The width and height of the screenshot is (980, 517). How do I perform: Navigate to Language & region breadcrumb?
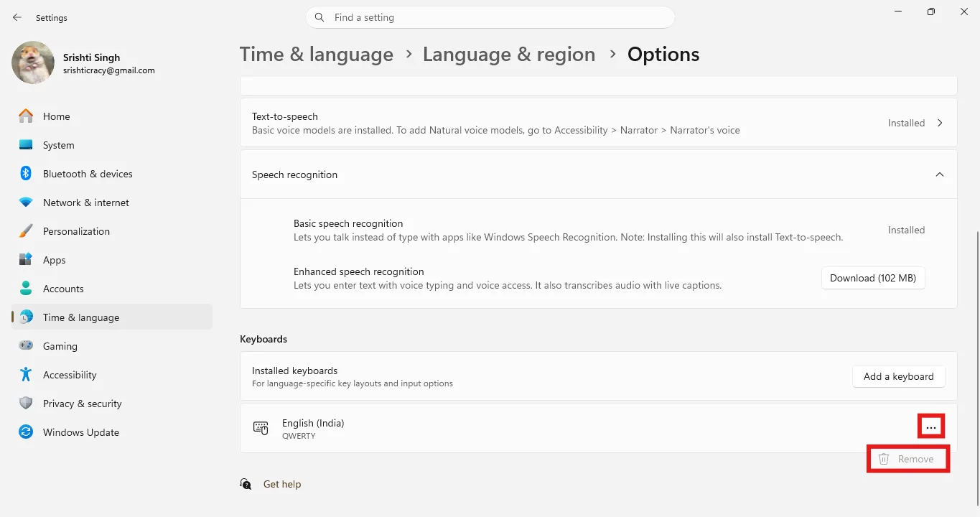[x=509, y=55]
